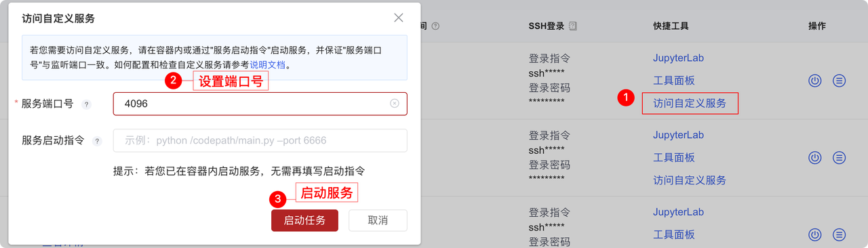Open 工具面板 in the second row
This screenshot has width=868, height=248.
[674, 157]
